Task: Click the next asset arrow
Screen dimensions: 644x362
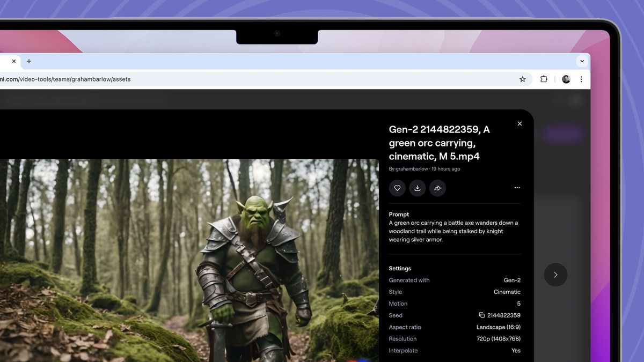Action: [x=555, y=275]
